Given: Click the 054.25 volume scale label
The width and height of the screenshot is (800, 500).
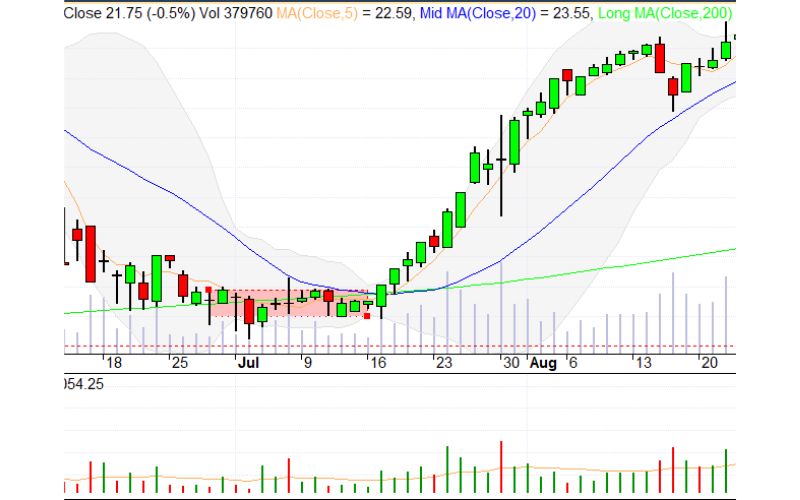Looking at the screenshot, I should (83, 384).
